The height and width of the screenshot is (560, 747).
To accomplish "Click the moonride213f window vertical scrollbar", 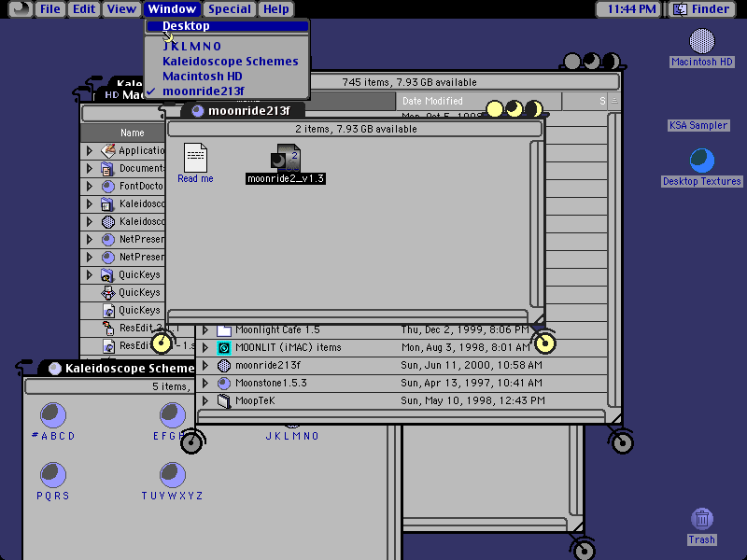I will (537, 224).
